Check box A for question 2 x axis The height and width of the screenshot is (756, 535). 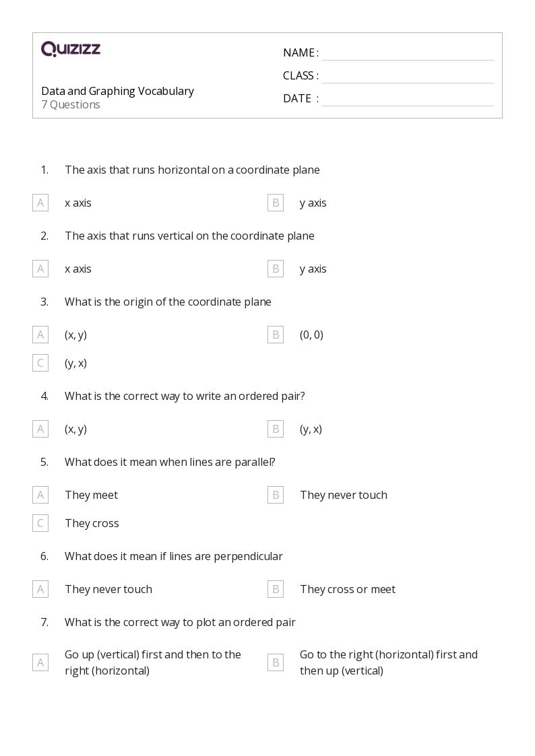coord(40,269)
